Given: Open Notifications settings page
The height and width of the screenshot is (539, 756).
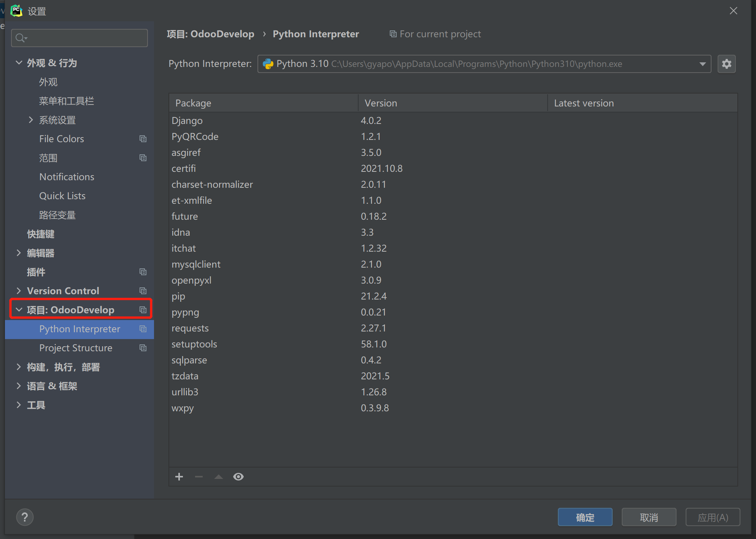Looking at the screenshot, I should click(67, 177).
